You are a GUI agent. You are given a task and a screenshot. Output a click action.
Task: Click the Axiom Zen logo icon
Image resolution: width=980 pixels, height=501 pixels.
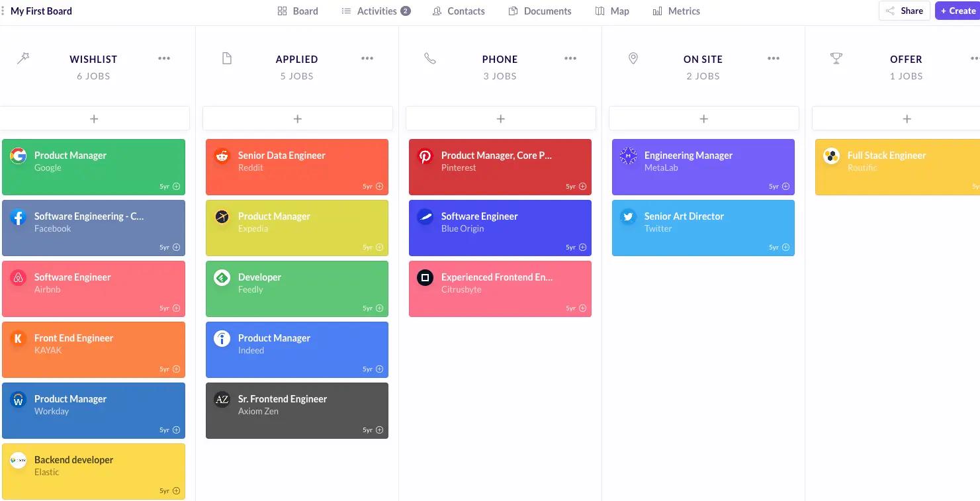tap(222, 400)
